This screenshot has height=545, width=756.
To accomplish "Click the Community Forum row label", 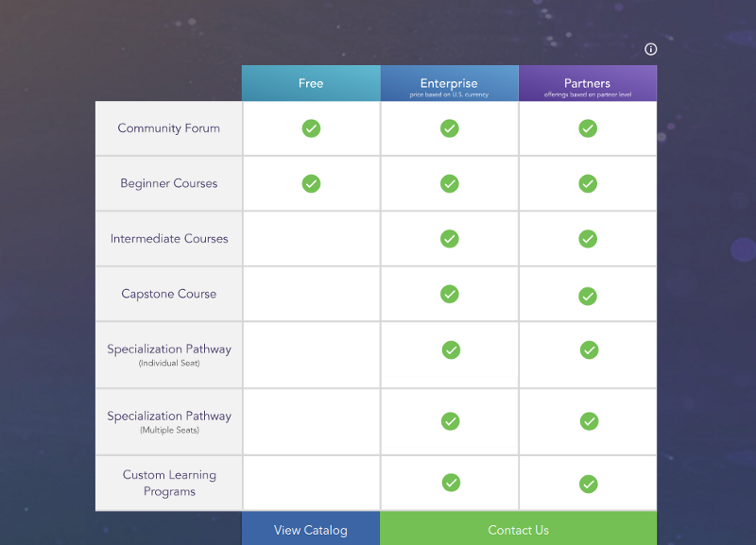I will 169,128.
